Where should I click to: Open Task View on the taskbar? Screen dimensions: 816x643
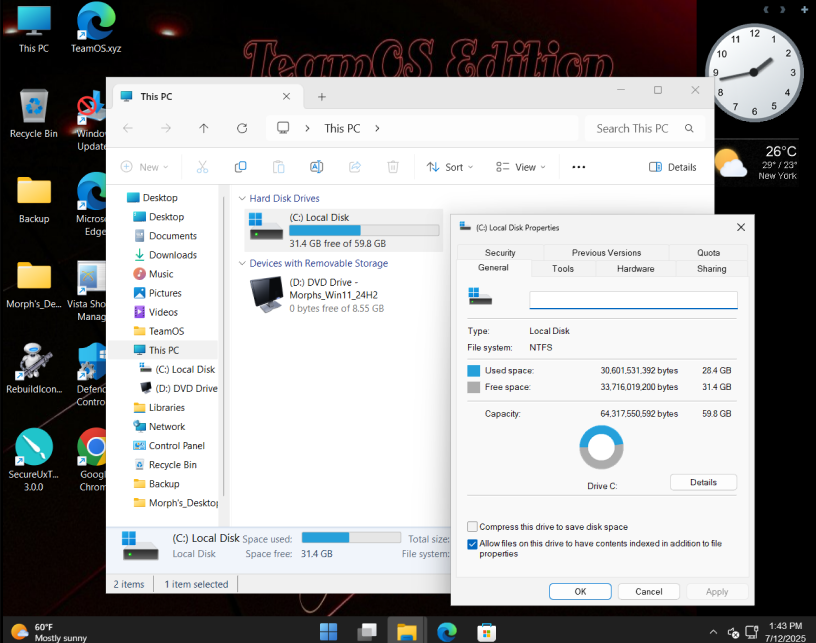tap(367, 632)
